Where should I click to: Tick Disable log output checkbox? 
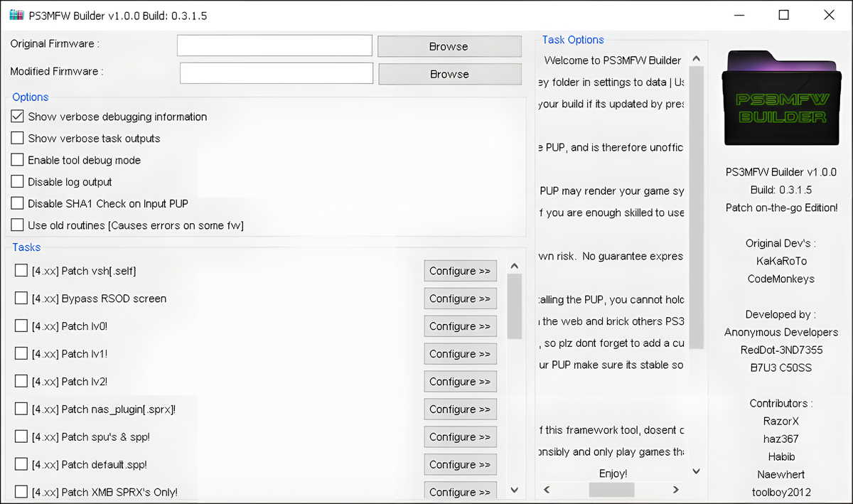tap(18, 182)
